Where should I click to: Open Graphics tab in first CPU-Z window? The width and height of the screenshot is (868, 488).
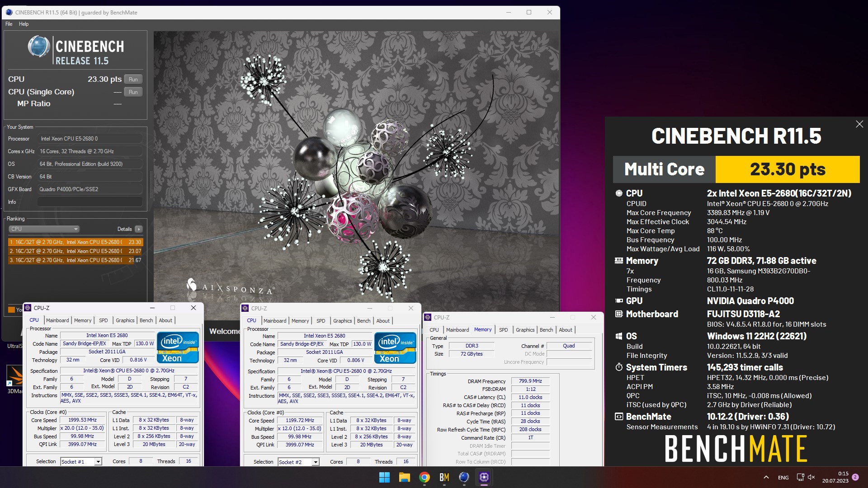pyautogui.click(x=125, y=320)
